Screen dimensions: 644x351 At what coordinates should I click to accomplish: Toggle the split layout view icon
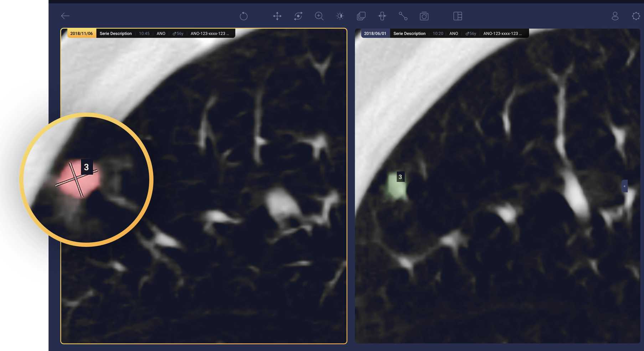(458, 16)
